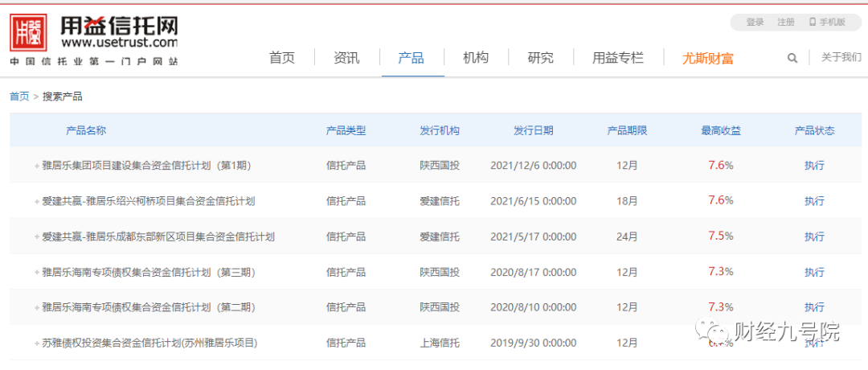
Task: Expand the 雅居乐海南专项债权 第三期 row plus sign
Action: coord(37,273)
